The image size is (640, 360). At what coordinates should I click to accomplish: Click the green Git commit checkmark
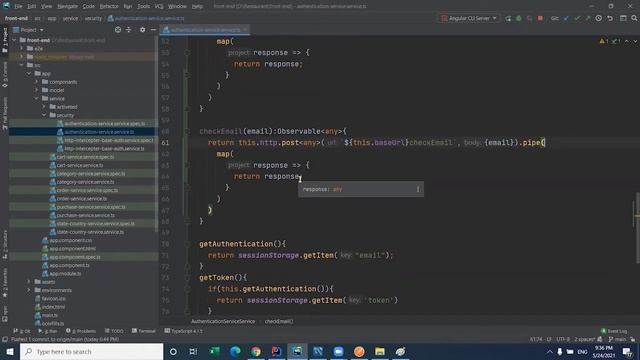pos(577,18)
